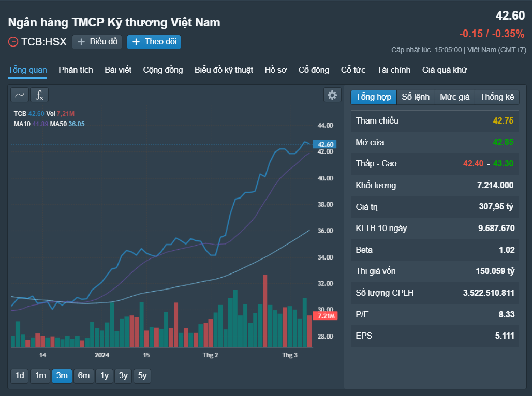View Giá quá khứ tab
The width and height of the screenshot is (532, 396).
coord(445,70)
